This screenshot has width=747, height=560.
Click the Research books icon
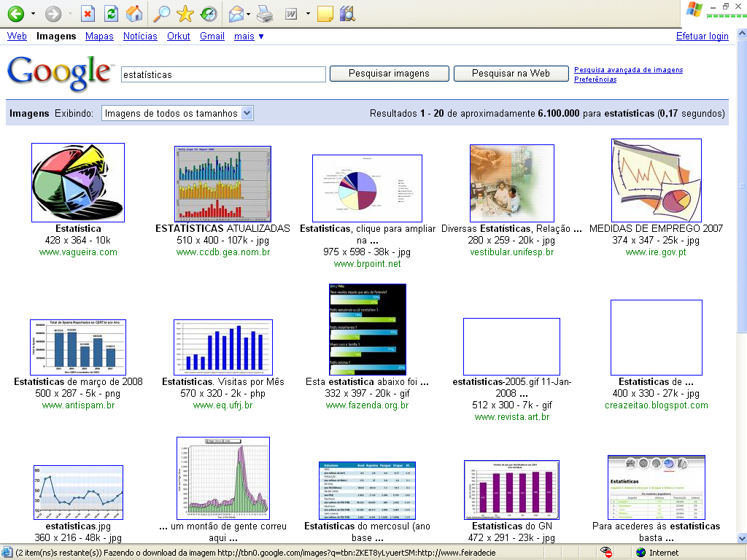click(347, 13)
